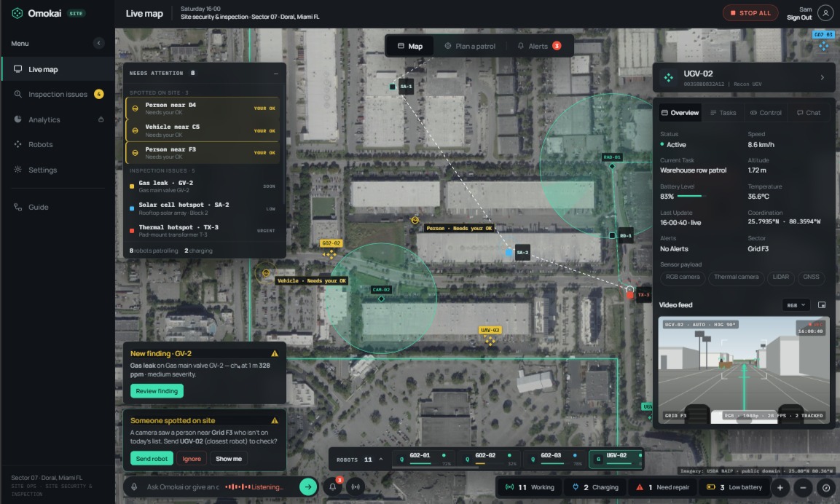
Task: Click the video feed thumbnail
Action: point(744,371)
